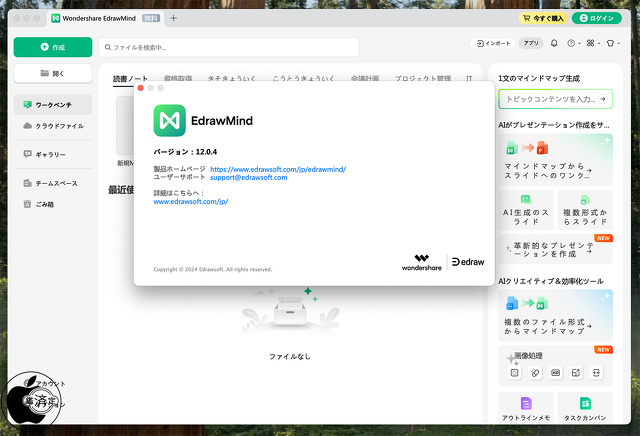Open the アウトラインメモ tool

tap(526, 408)
